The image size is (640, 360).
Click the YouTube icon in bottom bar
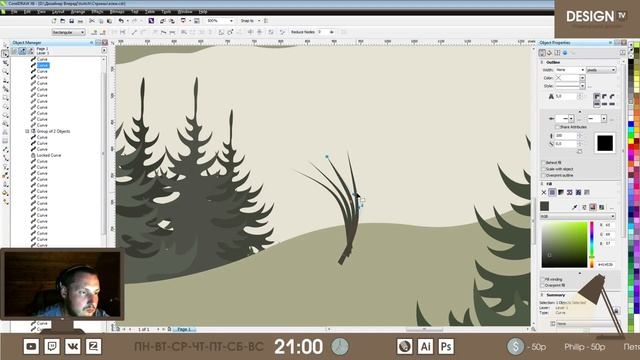31,347
